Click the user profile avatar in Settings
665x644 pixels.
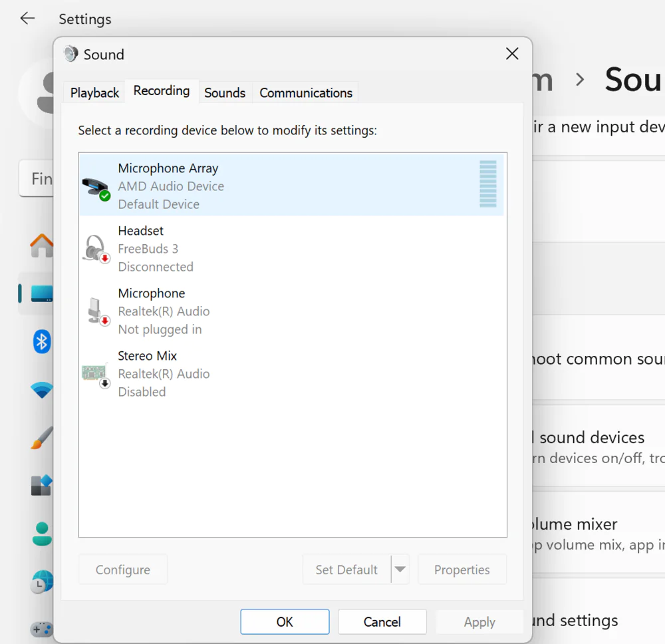37,92
